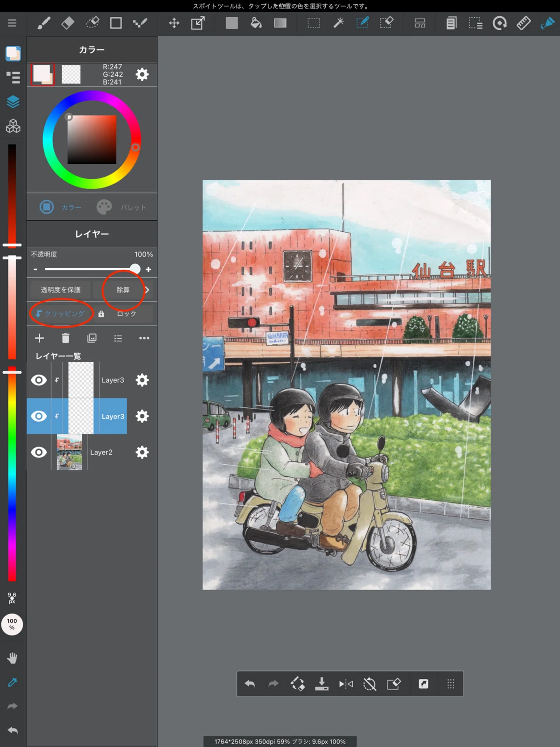The image size is (560, 747).
Task: Select the Divide Panel tool
Action: 420,23
